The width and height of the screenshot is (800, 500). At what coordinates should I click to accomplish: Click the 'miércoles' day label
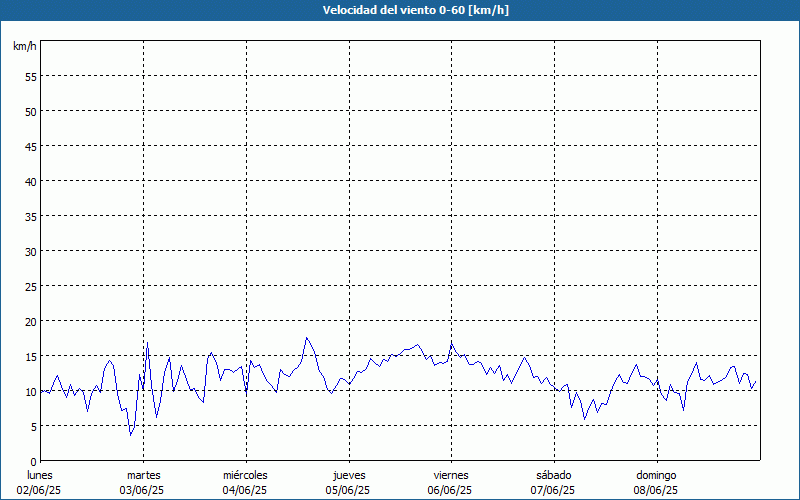[x=245, y=475]
